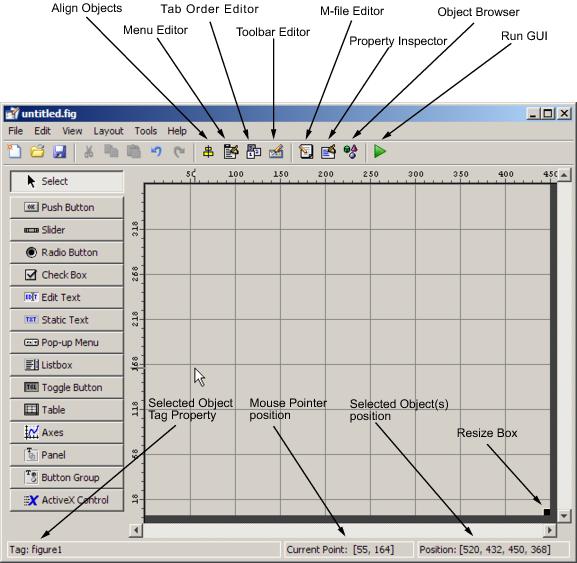The image size is (577, 563).
Task: Save the figure with the floppy icon
Action: click(x=59, y=151)
